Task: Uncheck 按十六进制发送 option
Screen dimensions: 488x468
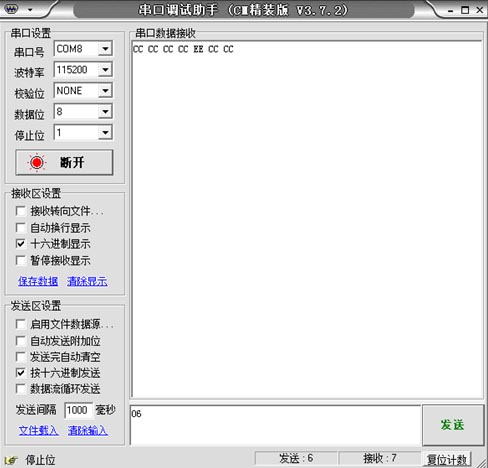Action: tap(21, 373)
